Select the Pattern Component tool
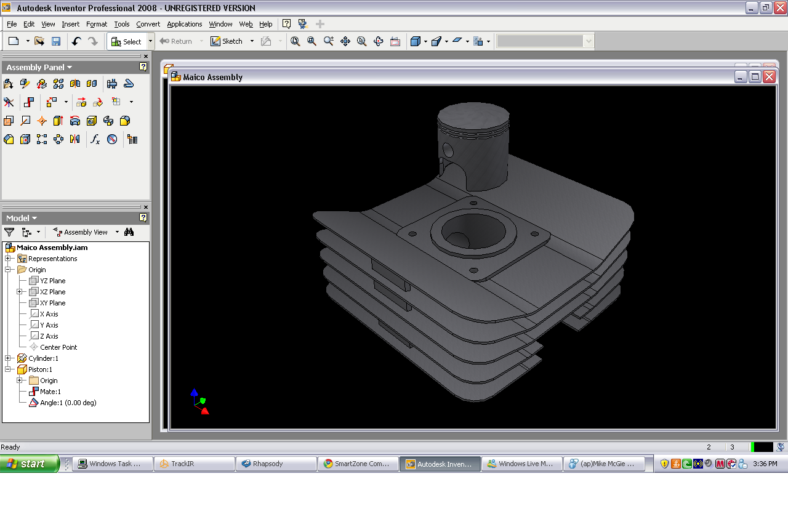 tap(58, 84)
